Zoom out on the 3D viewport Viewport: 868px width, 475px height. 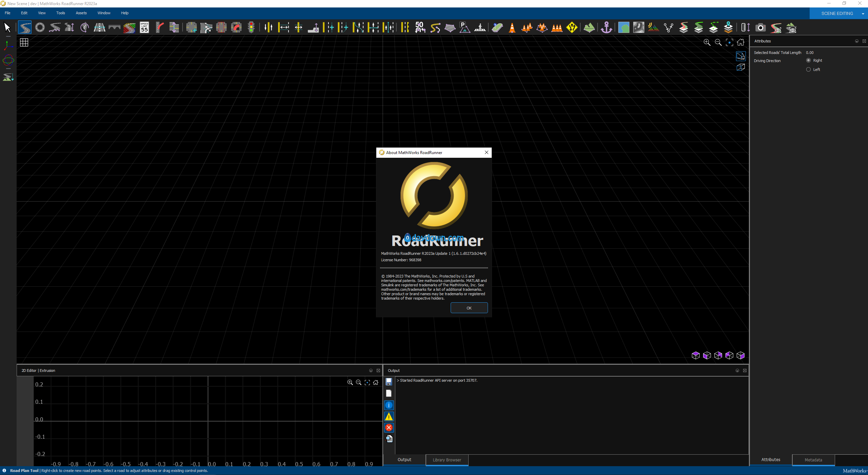718,42
